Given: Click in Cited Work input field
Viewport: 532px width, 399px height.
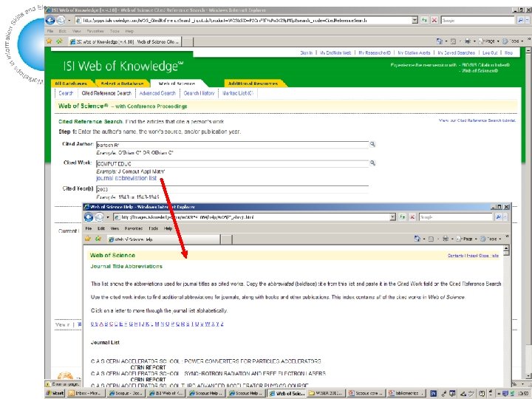Looking at the screenshot, I should pyautogui.click(x=232, y=164).
